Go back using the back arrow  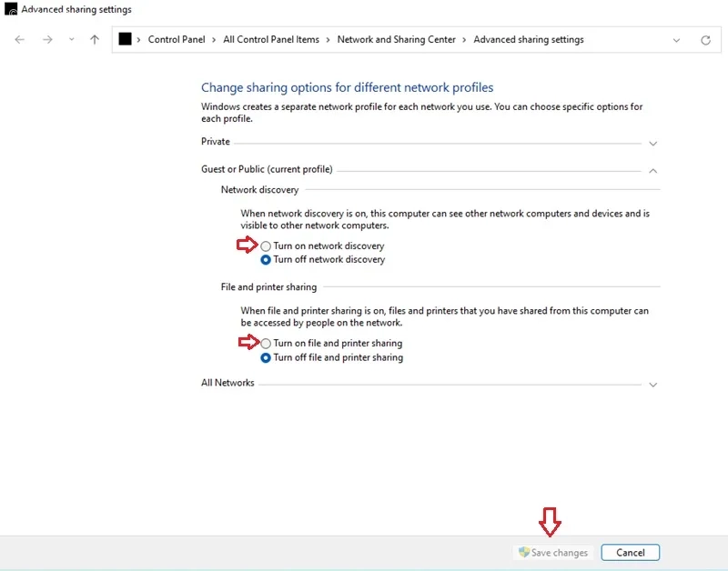19,40
